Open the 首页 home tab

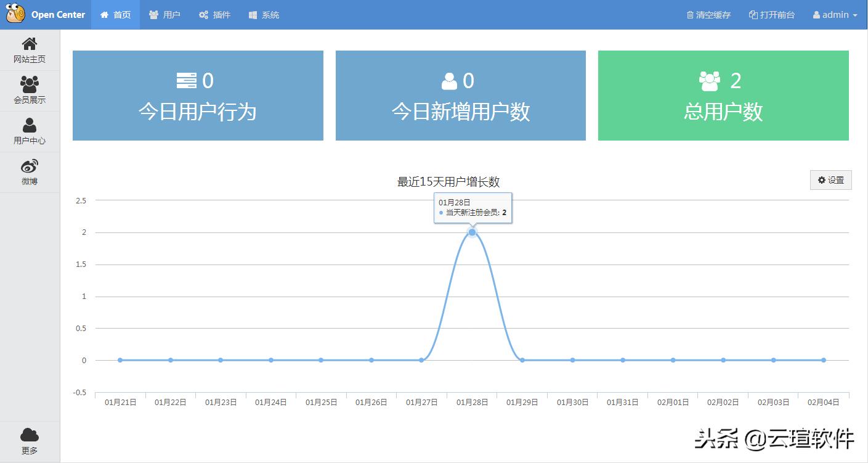[x=115, y=15]
